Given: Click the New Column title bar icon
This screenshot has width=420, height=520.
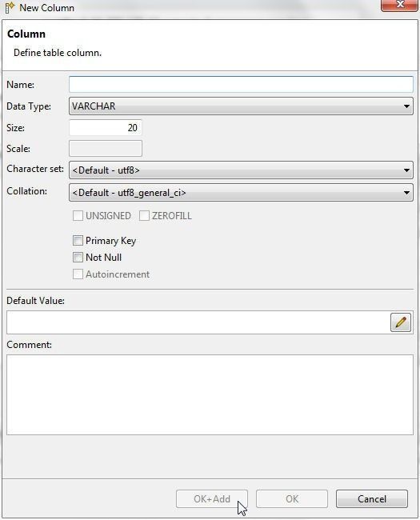Looking at the screenshot, I should (10, 8).
